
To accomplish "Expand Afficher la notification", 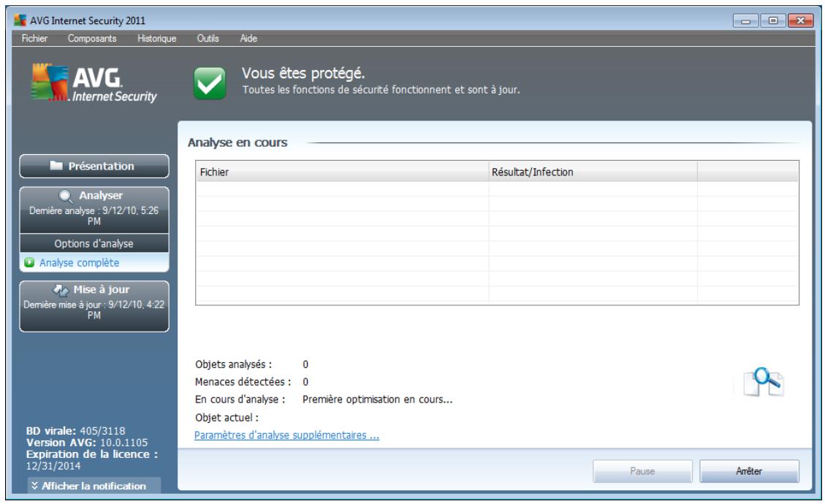I will [x=94, y=486].
